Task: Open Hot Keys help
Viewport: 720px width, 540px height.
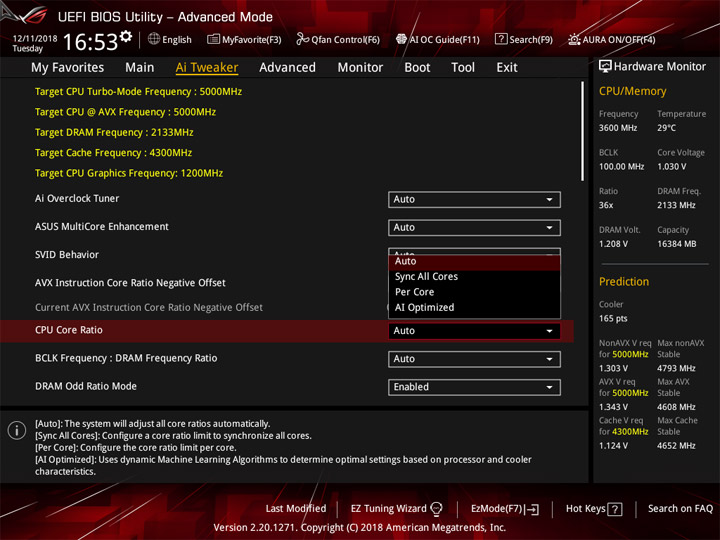Action: (x=585, y=509)
